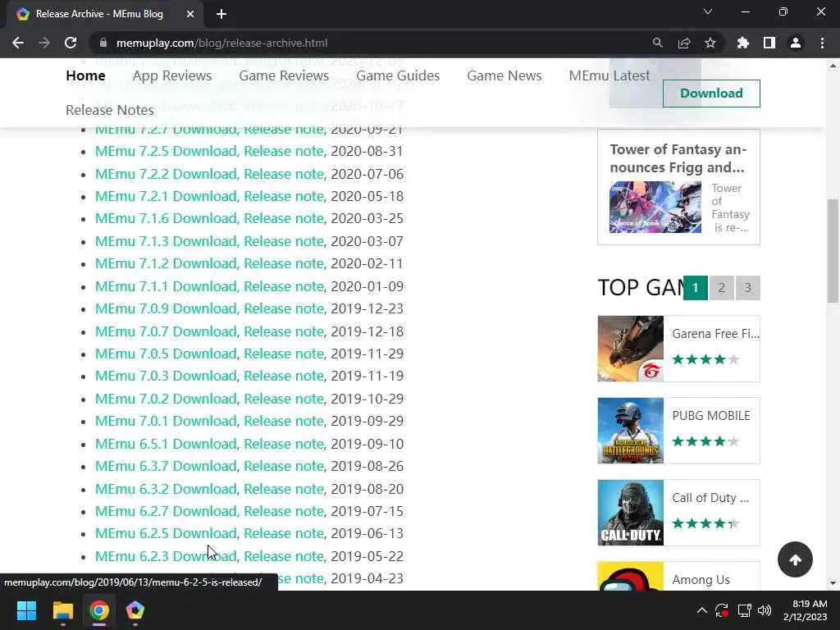The width and height of the screenshot is (840, 630).
Task: Open MEmu 7.1.6 Download link
Action: pos(166,218)
